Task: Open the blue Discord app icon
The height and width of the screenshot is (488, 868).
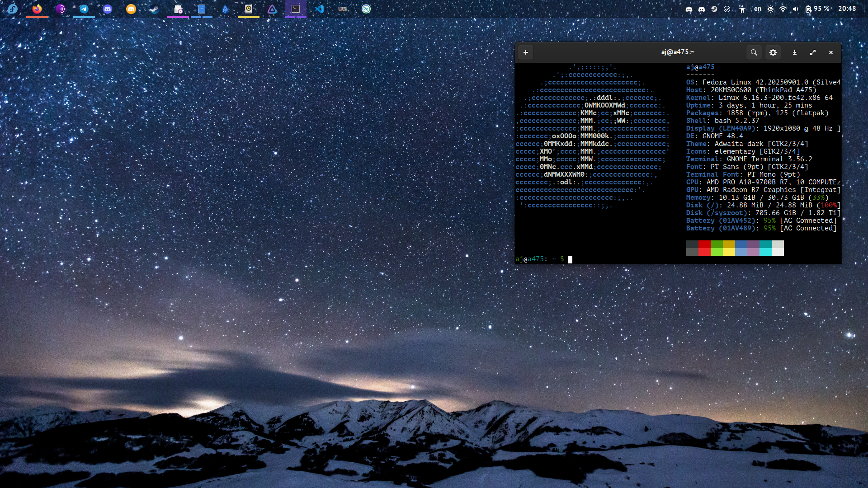Action: point(108,9)
